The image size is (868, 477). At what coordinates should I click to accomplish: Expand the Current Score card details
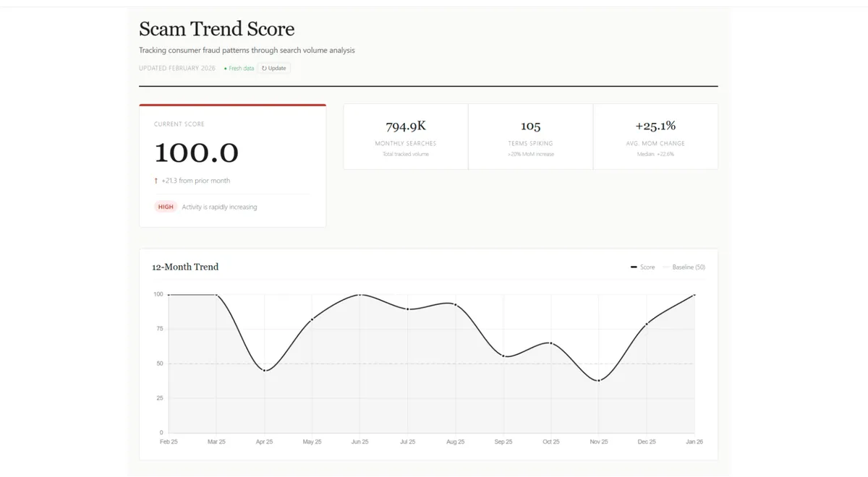tap(231, 166)
